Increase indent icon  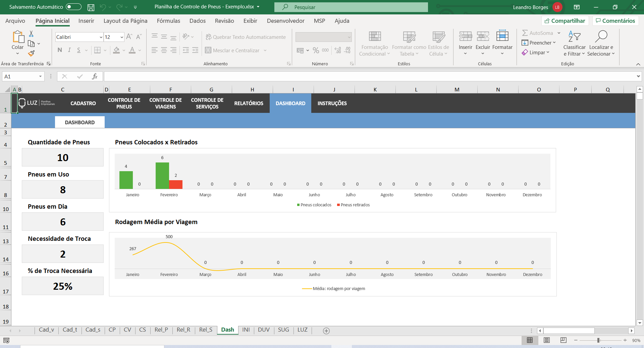click(195, 50)
